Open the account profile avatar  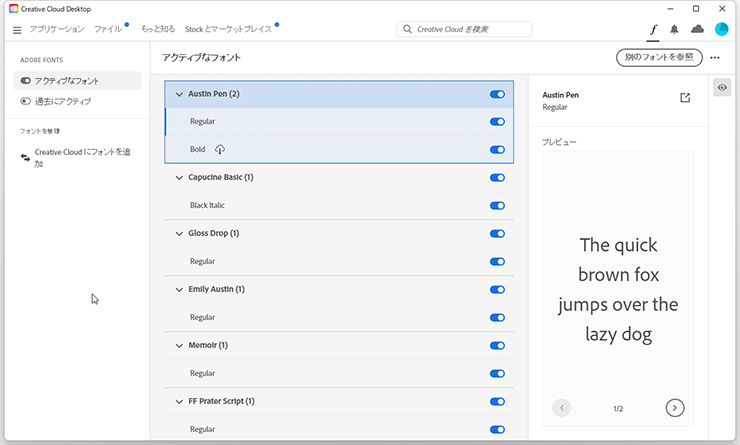[x=721, y=29]
